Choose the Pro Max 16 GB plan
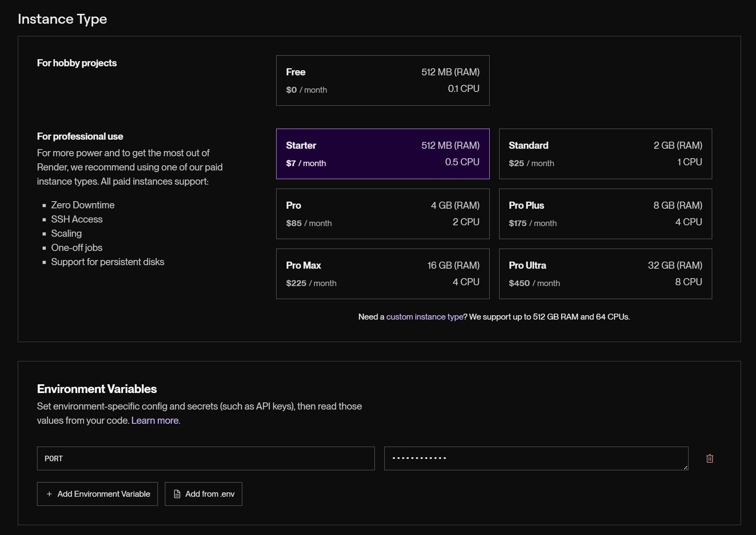Image resolution: width=756 pixels, height=535 pixels. click(382, 274)
